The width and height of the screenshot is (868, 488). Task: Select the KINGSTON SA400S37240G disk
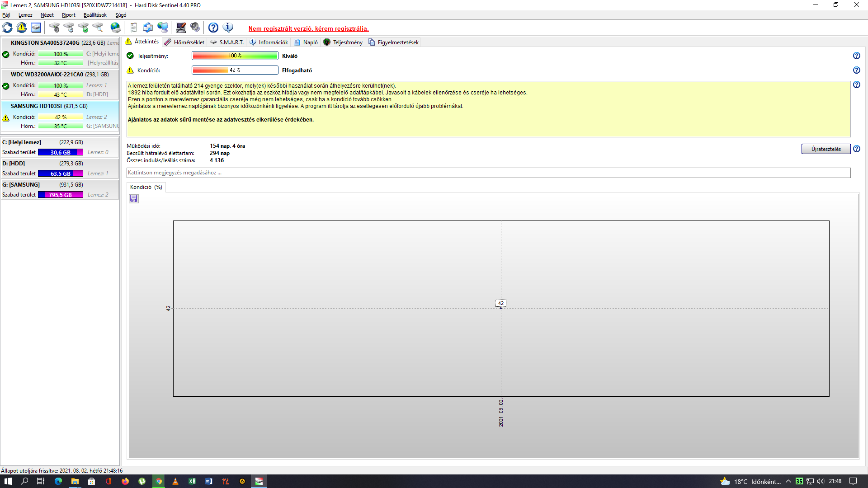pyautogui.click(x=60, y=52)
